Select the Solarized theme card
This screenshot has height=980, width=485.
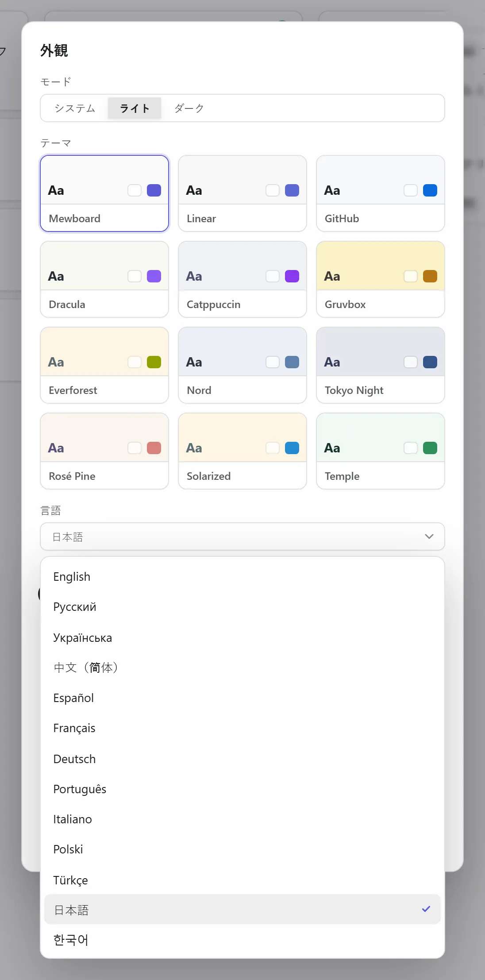pyautogui.click(x=242, y=451)
